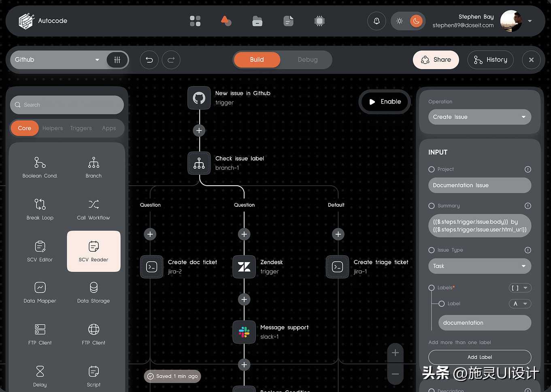This screenshot has height=392, width=551.
Task: Close the workflow editor
Action: [x=531, y=60]
